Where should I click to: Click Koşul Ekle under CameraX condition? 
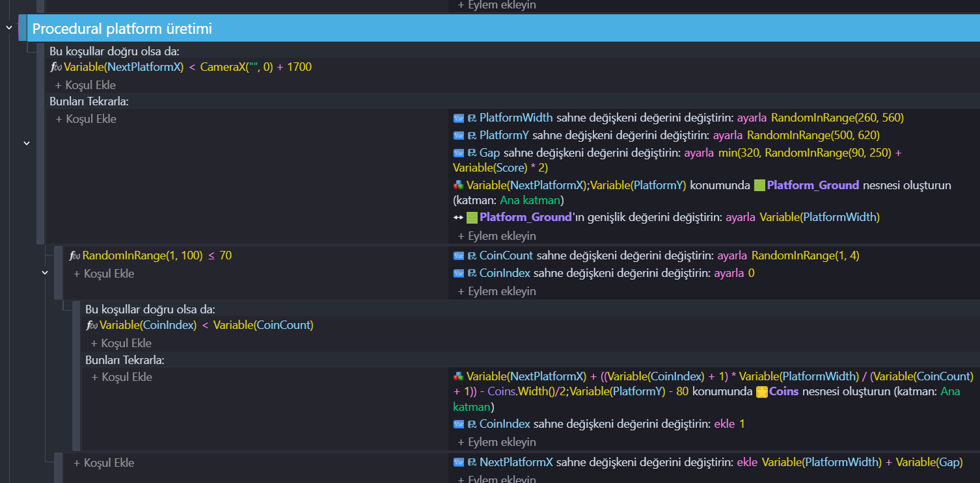[x=85, y=85]
